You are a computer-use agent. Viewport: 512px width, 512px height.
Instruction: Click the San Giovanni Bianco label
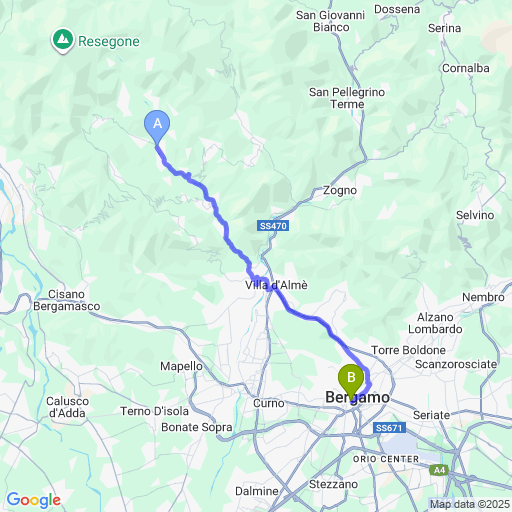click(331, 21)
